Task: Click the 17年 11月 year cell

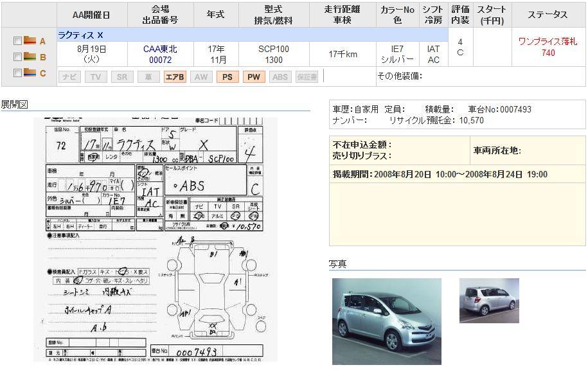Action: [x=217, y=55]
